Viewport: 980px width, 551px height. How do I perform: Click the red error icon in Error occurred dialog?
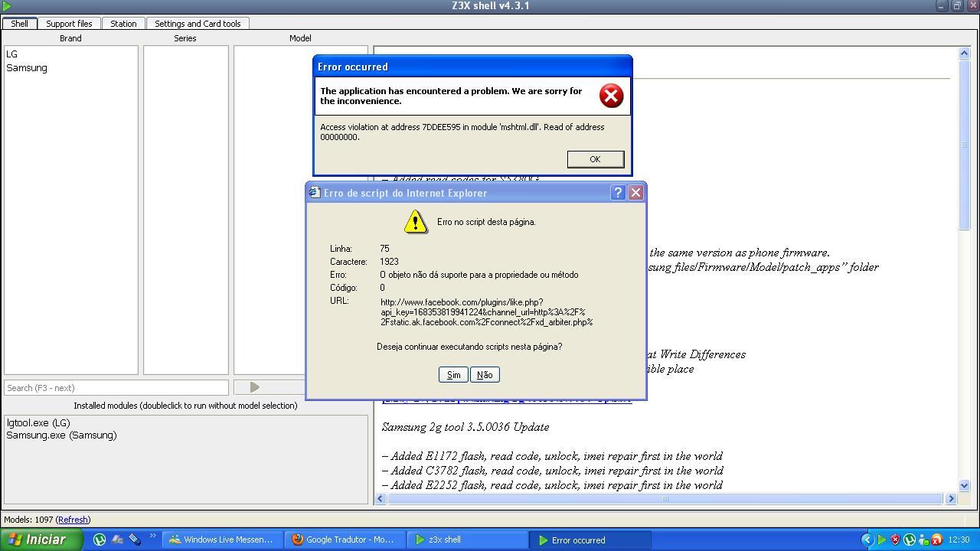point(610,96)
